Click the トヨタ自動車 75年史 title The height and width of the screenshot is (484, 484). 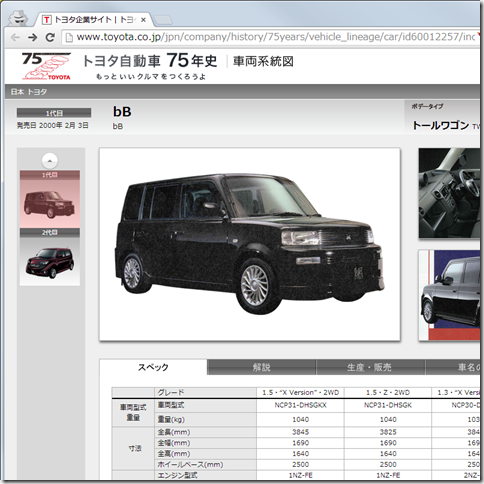click(150, 61)
